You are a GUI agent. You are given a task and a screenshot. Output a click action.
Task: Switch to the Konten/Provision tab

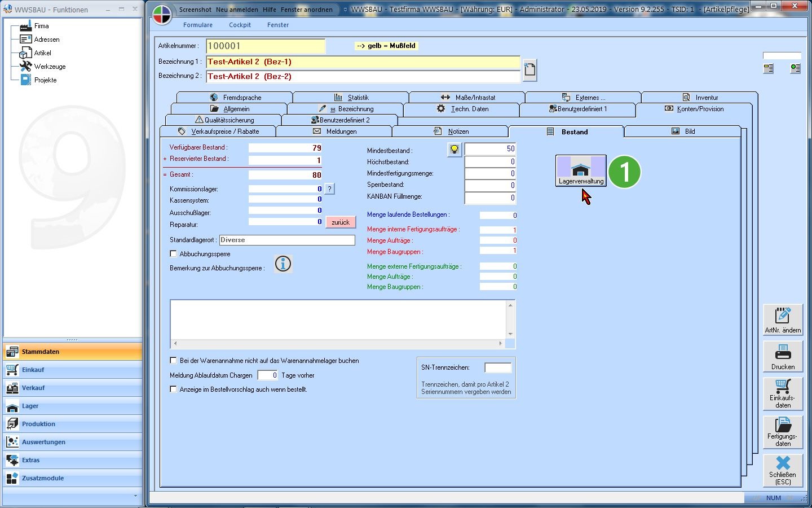click(x=694, y=109)
